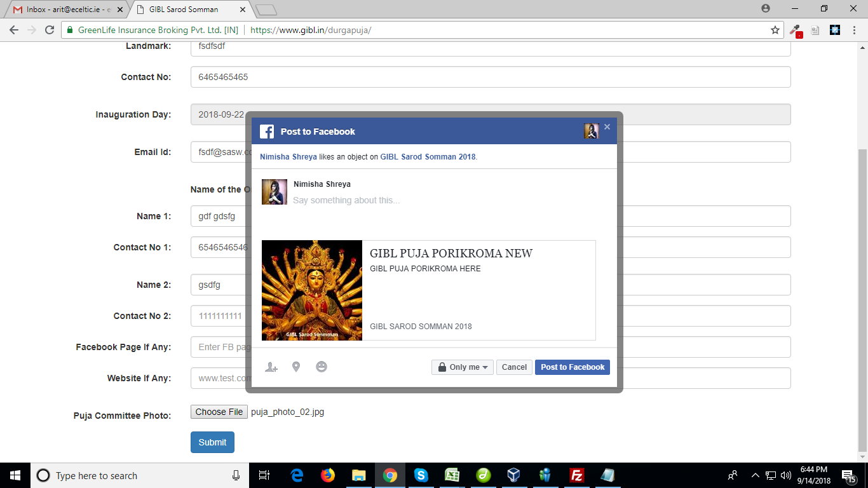Screen dimensions: 868x488
Task: Open the GIBL Sarod Somman 2018 link
Action: pyautogui.click(x=428, y=157)
